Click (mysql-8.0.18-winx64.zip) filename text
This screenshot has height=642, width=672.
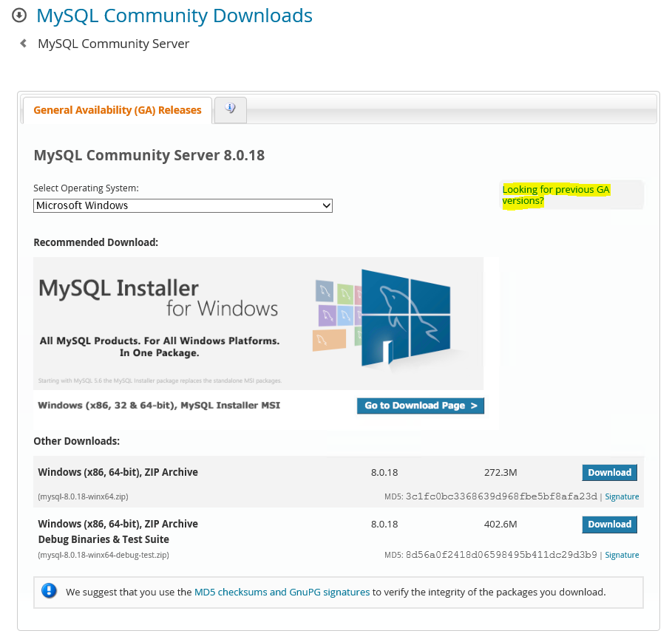pos(83,496)
